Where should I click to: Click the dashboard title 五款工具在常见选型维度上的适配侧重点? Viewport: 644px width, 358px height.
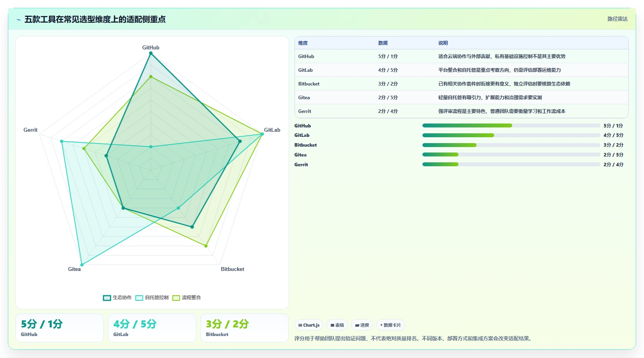pos(95,20)
